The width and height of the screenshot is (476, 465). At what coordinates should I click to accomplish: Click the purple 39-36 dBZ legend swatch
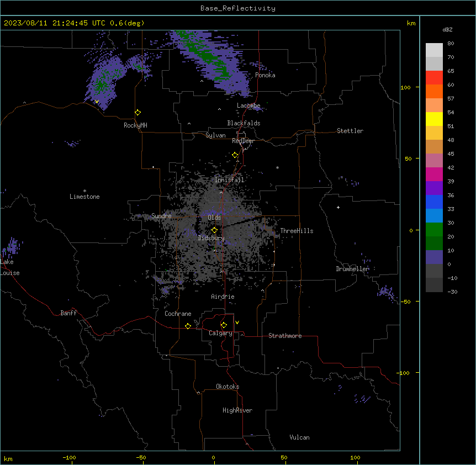(x=434, y=188)
